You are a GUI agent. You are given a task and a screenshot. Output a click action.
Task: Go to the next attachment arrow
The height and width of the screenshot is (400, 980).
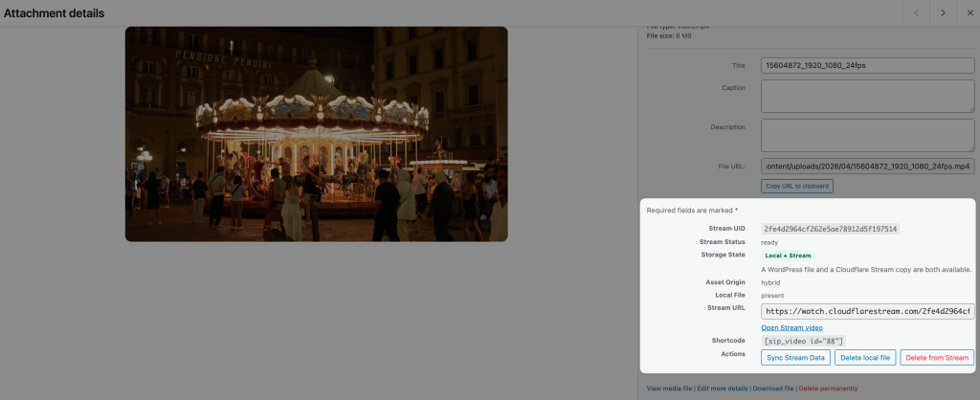(943, 12)
